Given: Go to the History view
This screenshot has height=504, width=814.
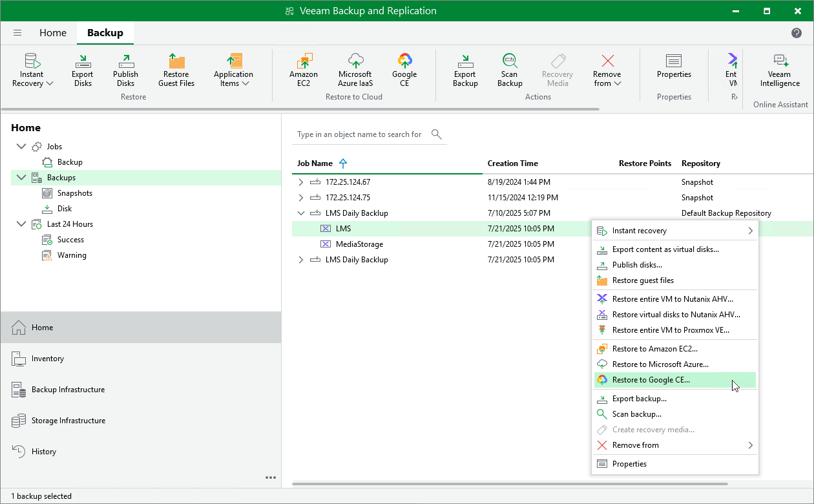Looking at the screenshot, I should (44, 452).
